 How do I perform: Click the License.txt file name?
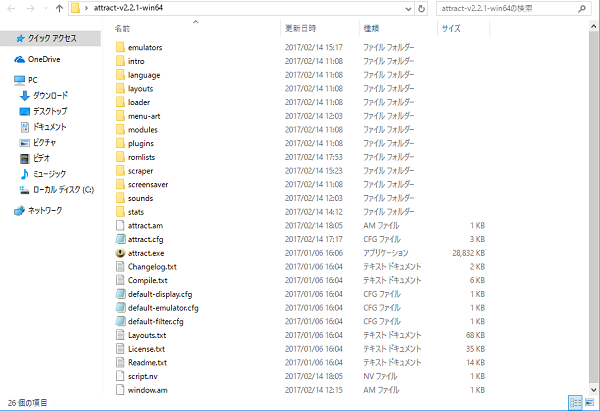[146, 349]
